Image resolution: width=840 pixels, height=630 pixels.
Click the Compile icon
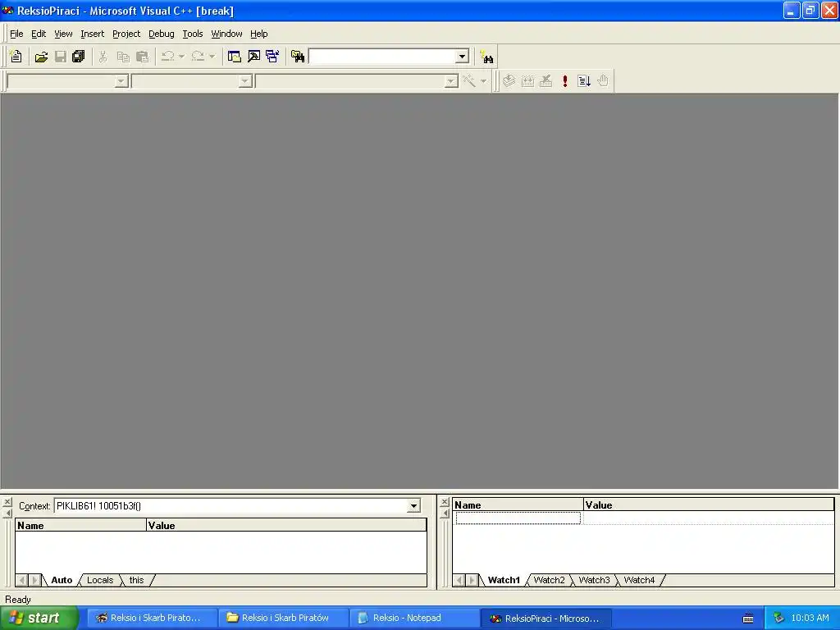[509, 81]
